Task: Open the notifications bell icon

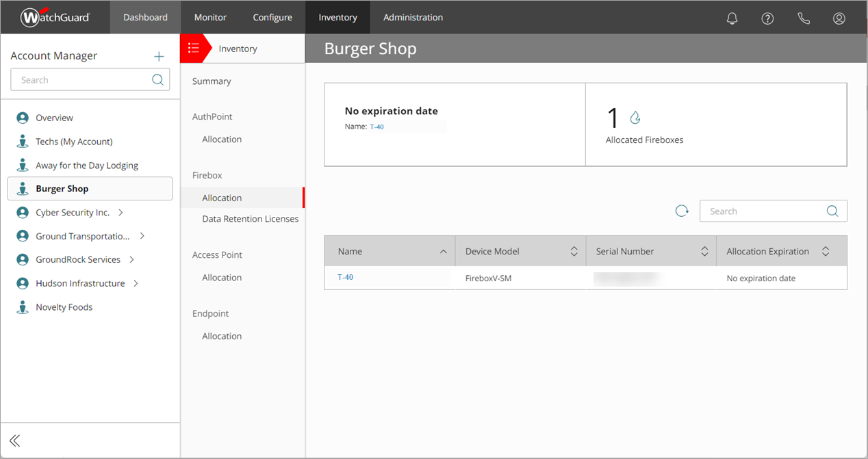Action: [x=732, y=18]
